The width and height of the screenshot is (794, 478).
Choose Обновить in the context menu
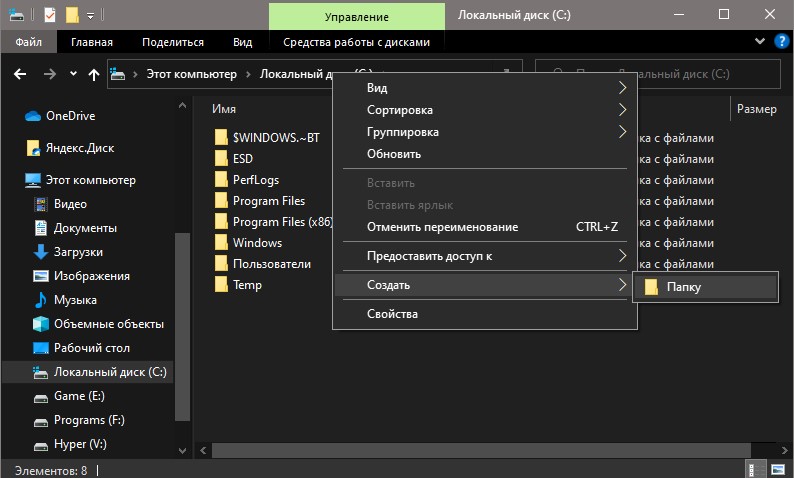[x=485, y=154]
